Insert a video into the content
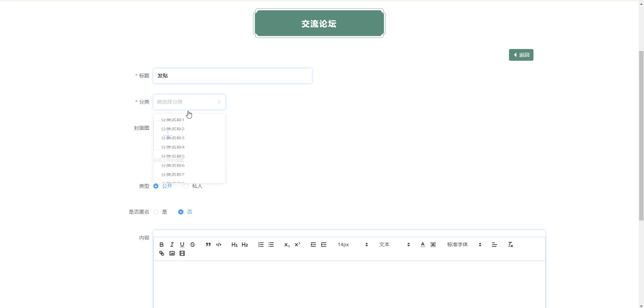The height and width of the screenshot is (308, 644). 182,253
